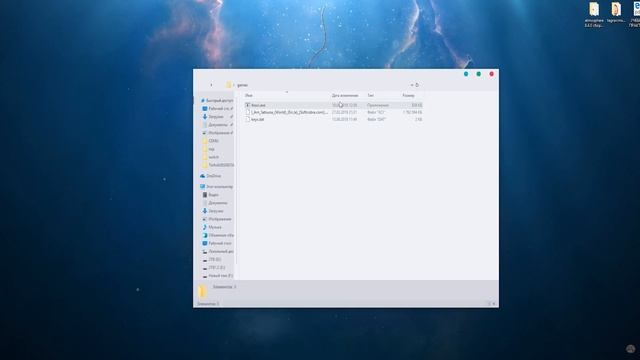Screen dimensions: 640x360
Task: Open Видео under This PC
Action: coord(211,195)
